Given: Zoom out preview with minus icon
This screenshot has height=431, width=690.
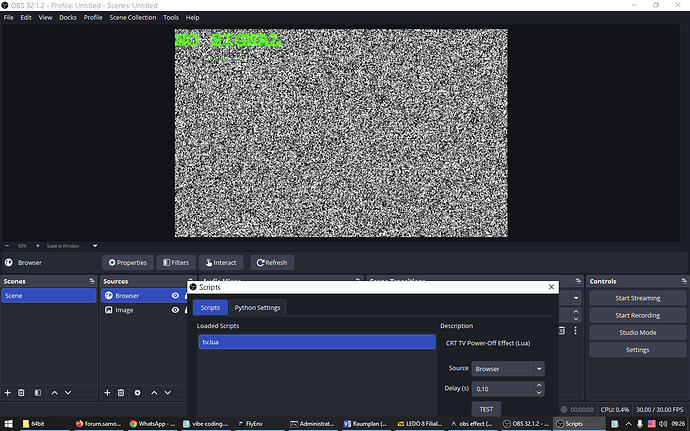Looking at the screenshot, I should (x=7, y=246).
